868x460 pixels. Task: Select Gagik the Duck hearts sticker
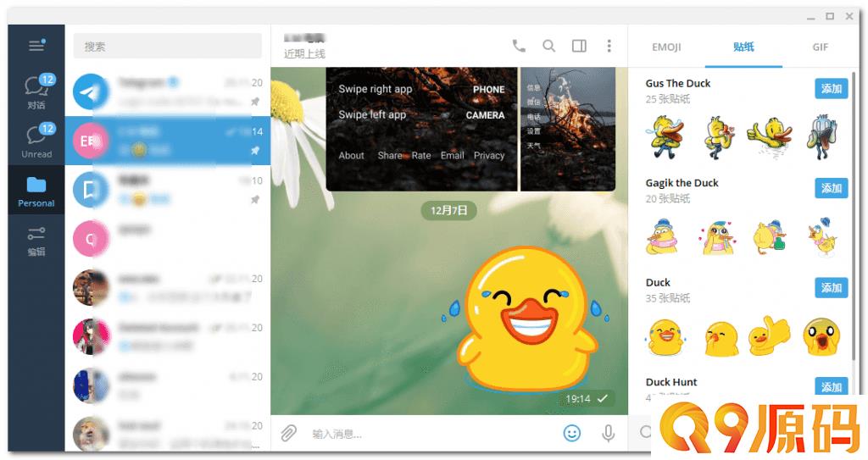717,238
